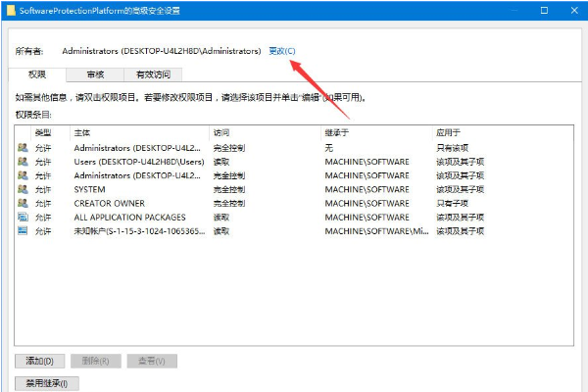The width and height of the screenshot is (588, 392).
Task: Click 只有该项 in the 应用于 column
Action: tap(452, 148)
